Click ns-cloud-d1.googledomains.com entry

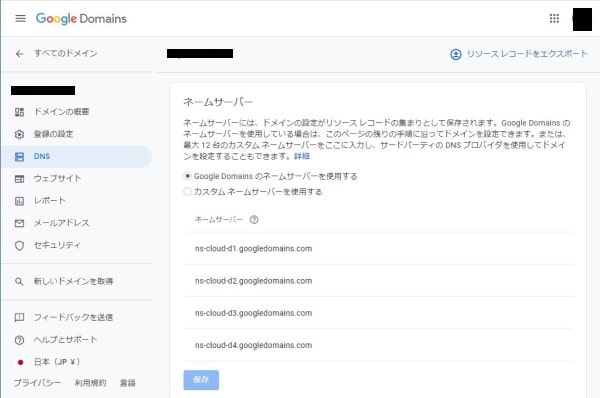pyautogui.click(x=253, y=249)
